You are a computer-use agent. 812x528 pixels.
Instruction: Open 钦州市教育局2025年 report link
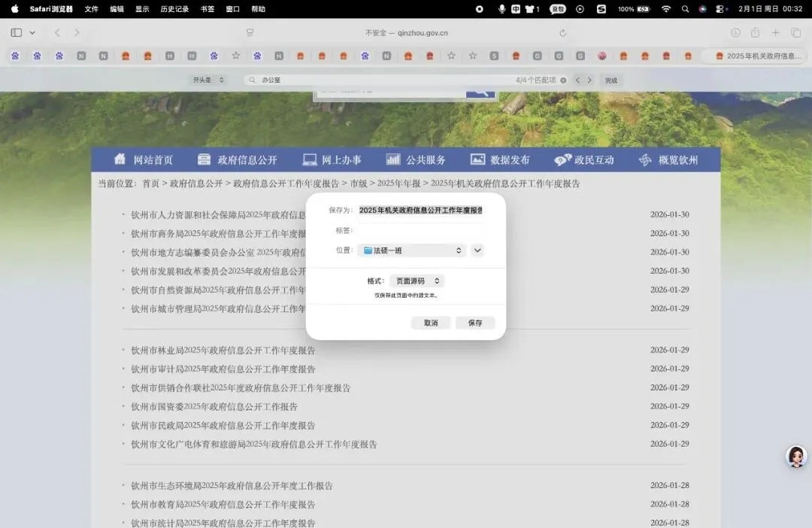tap(223, 504)
